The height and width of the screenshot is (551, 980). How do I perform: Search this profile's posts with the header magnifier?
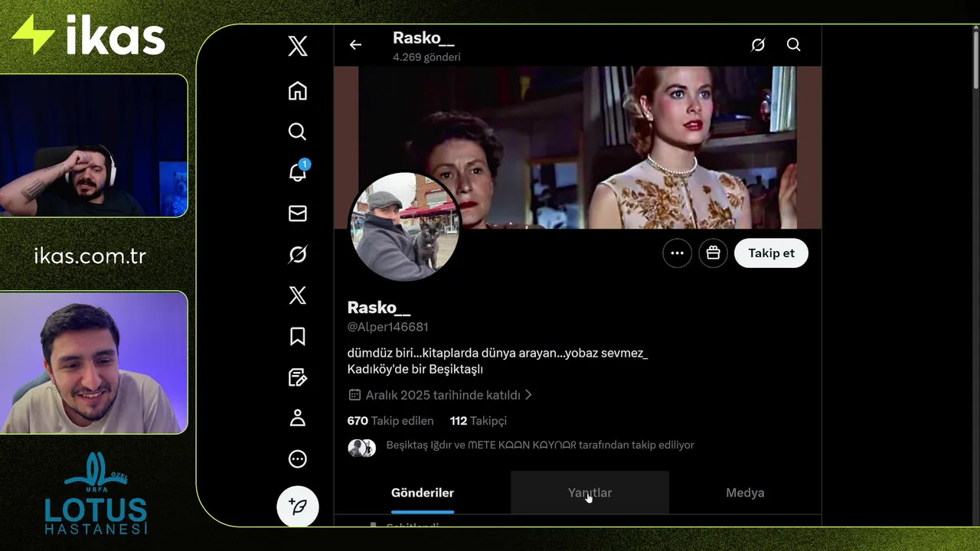point(794,45)
